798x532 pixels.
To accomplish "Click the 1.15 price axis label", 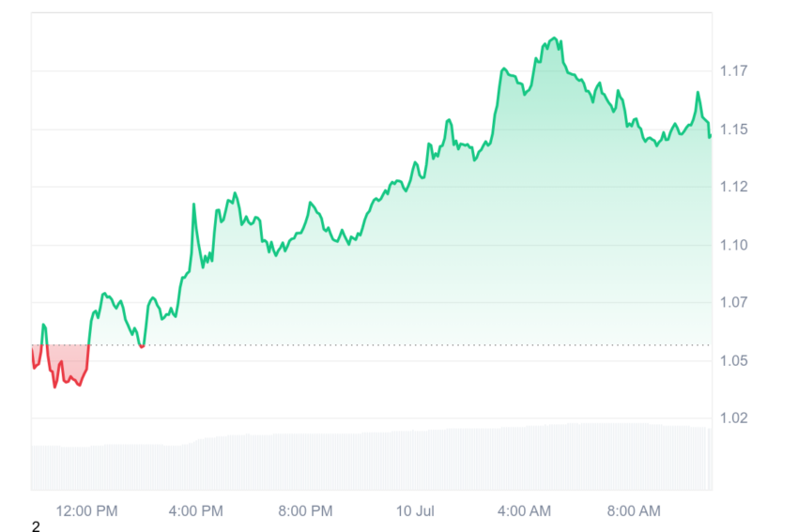I will point(733,129).
